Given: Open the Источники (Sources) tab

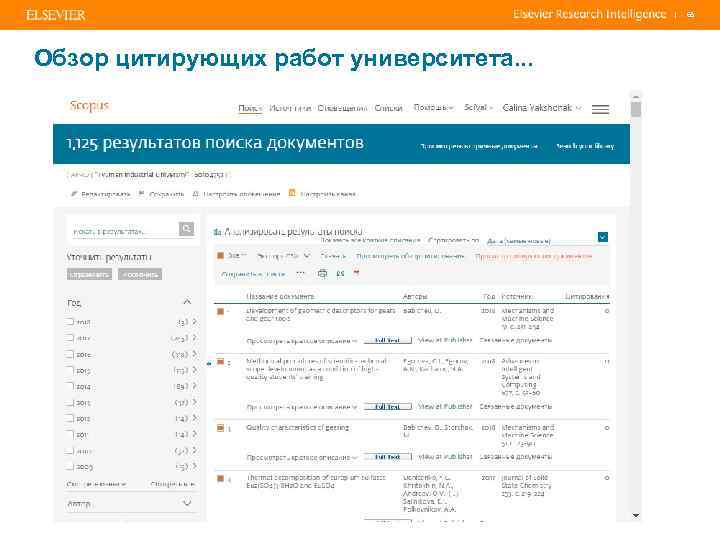Looking at the screenshot, I should 290,108.
